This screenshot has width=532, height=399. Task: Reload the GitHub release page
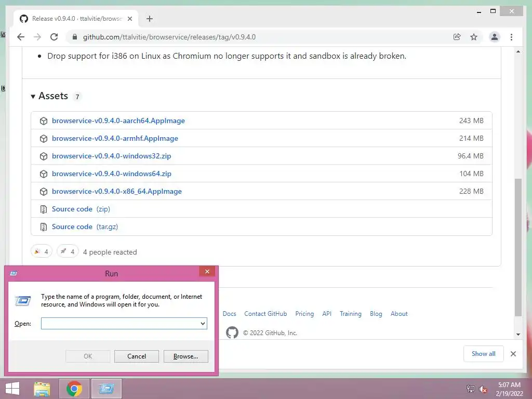[54, 37]
